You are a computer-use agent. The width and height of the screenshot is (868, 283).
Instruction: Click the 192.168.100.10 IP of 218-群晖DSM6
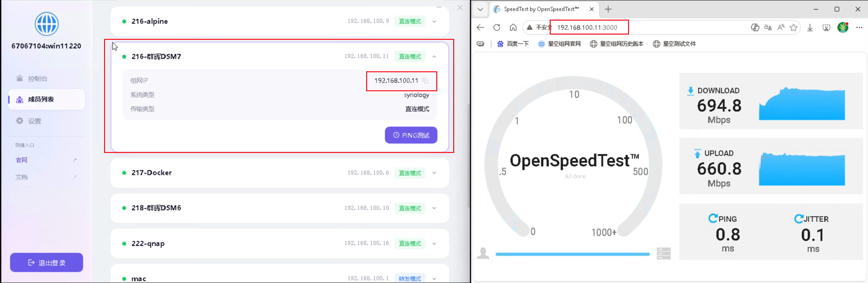pos(366,208)
